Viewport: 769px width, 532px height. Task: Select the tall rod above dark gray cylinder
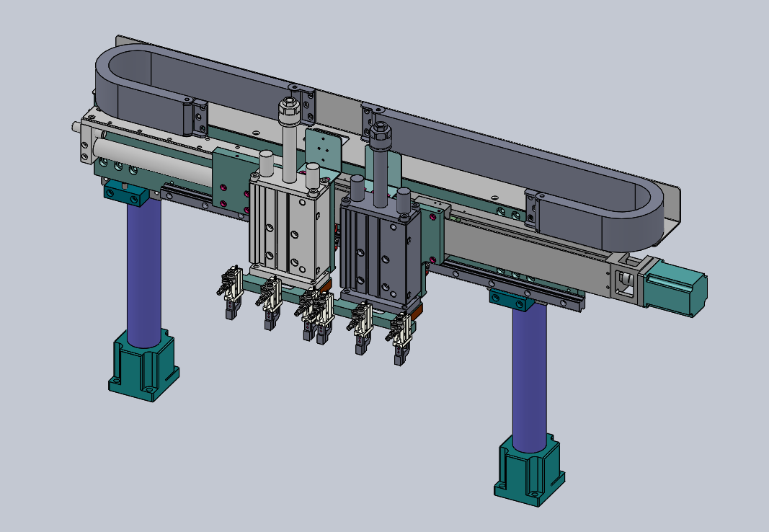pyautogui.click(x=380, y=164)
